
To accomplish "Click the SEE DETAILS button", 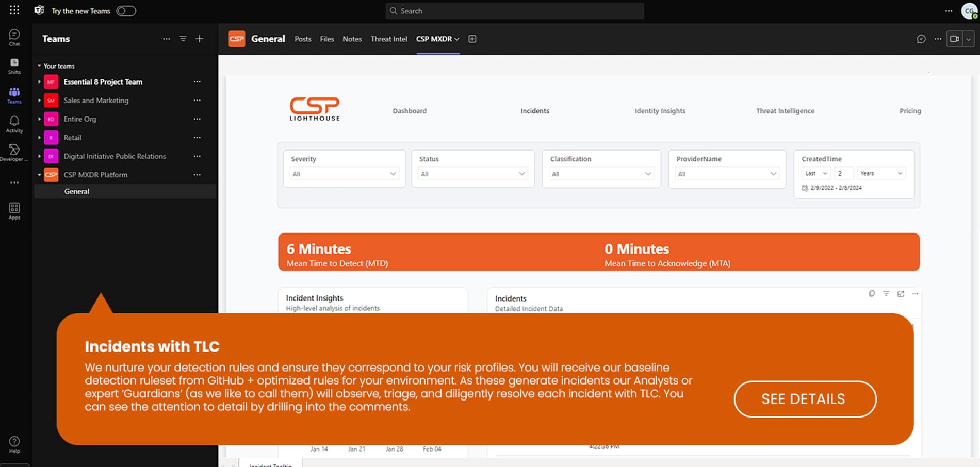I will click(x=805, y=399).
